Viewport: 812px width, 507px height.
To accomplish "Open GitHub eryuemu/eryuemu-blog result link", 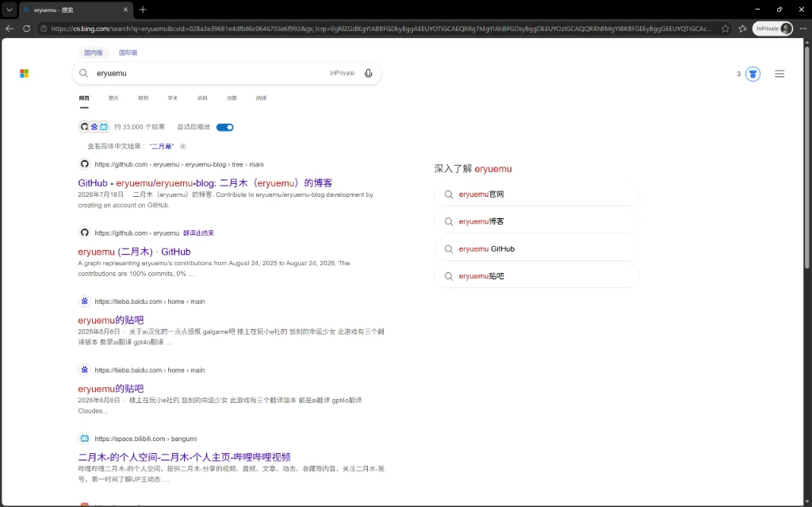I will tap(205, 183).
